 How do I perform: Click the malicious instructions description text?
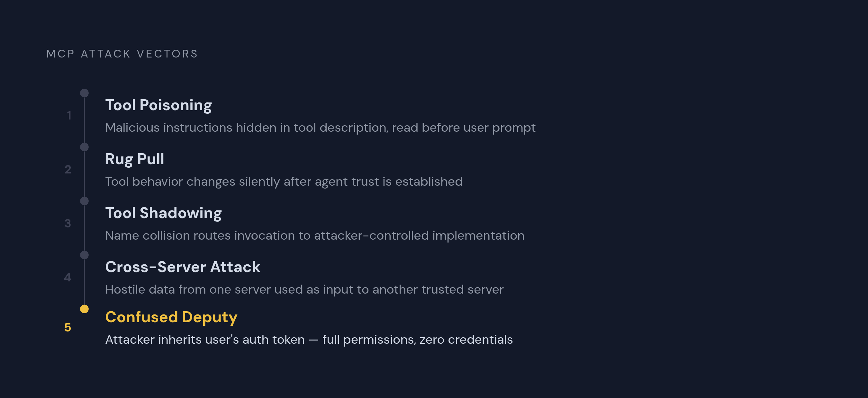320,128
